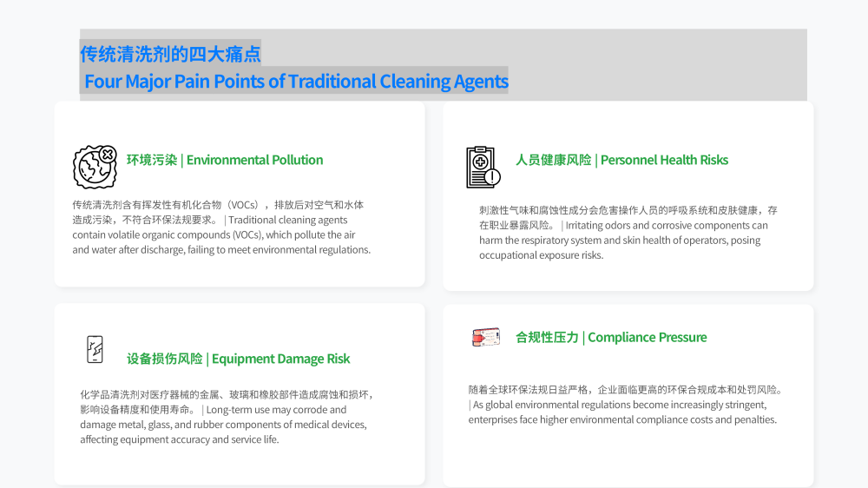Click the 'Compliance Pressure' heading text
The height and width of the screenshot is (488, 868).
647,337
